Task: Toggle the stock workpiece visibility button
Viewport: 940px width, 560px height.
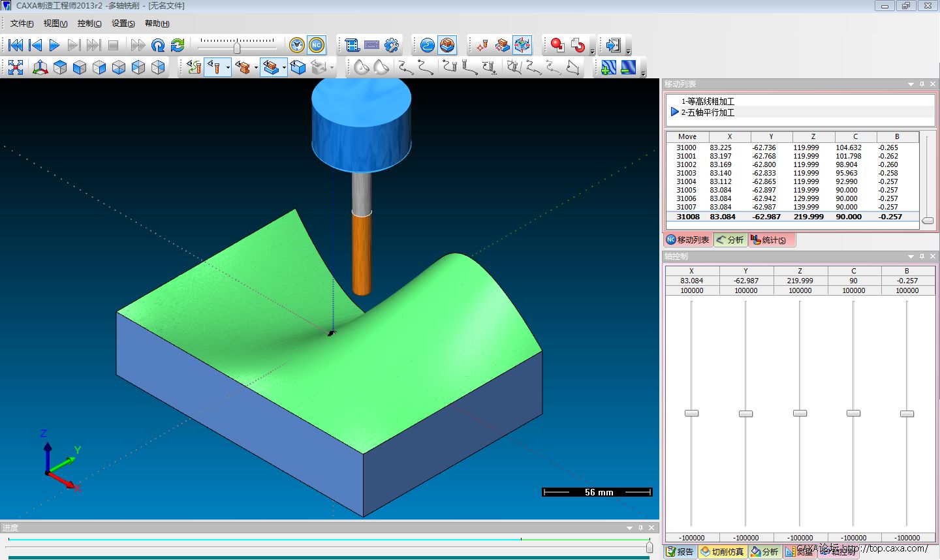Action: point(271,67)
